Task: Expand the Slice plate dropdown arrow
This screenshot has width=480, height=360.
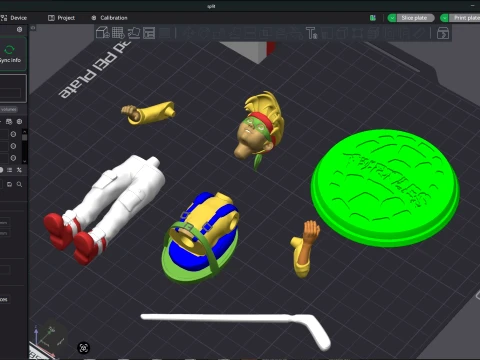Action: [x=392, y=18]
